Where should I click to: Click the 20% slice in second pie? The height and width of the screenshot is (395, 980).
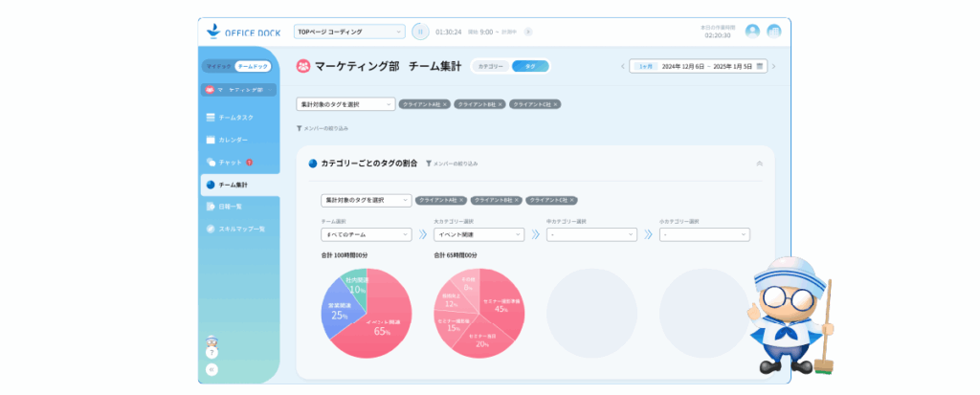(x=482, y=340)
